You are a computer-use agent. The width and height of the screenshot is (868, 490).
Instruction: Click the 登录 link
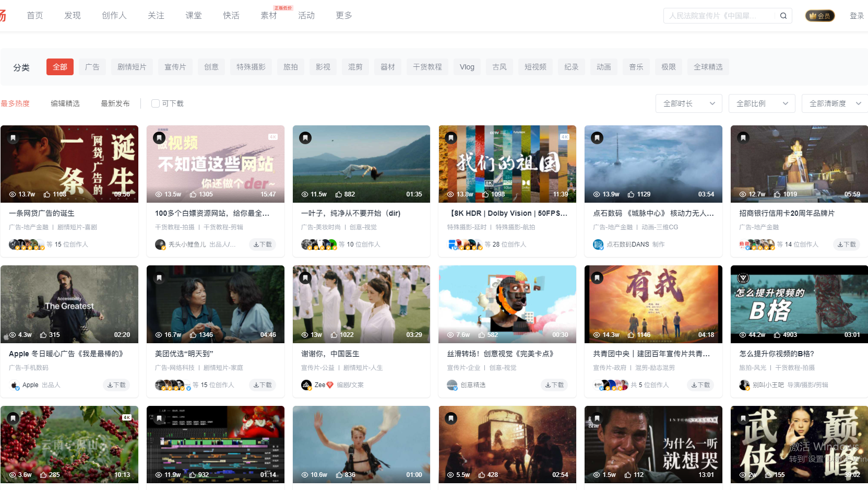[x=857, y=16]
